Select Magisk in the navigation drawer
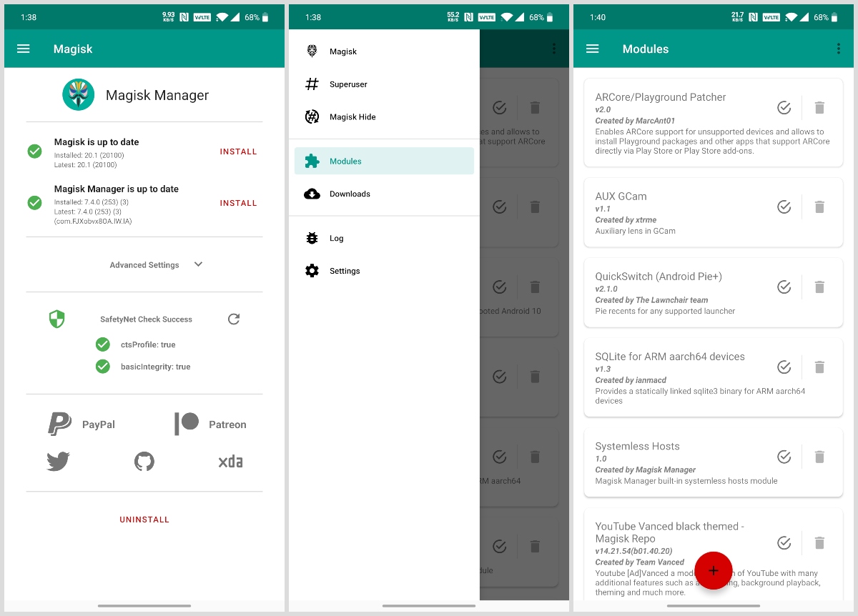Screen dimensions: 858x616 click(x=384, y=51)
